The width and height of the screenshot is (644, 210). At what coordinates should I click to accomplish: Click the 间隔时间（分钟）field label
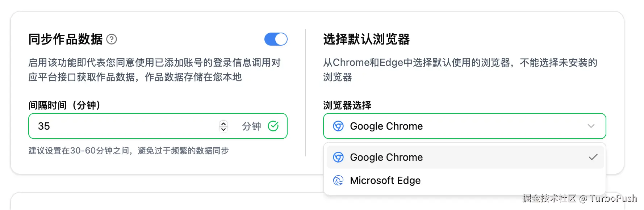64,105
